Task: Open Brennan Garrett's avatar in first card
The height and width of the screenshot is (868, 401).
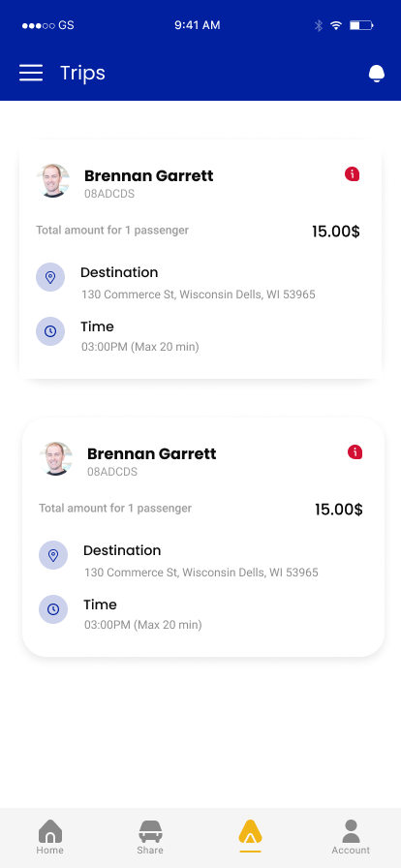Action: [x=53, y=180]
